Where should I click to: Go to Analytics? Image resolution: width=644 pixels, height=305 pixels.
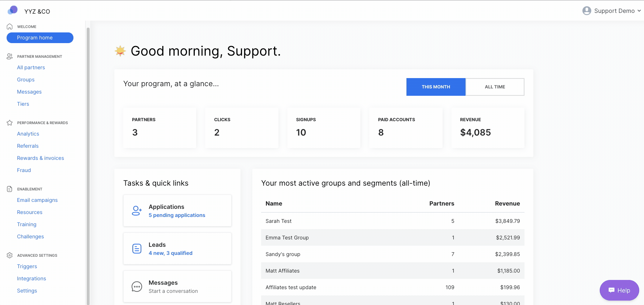pyautogui.click(x=28, y=134)
